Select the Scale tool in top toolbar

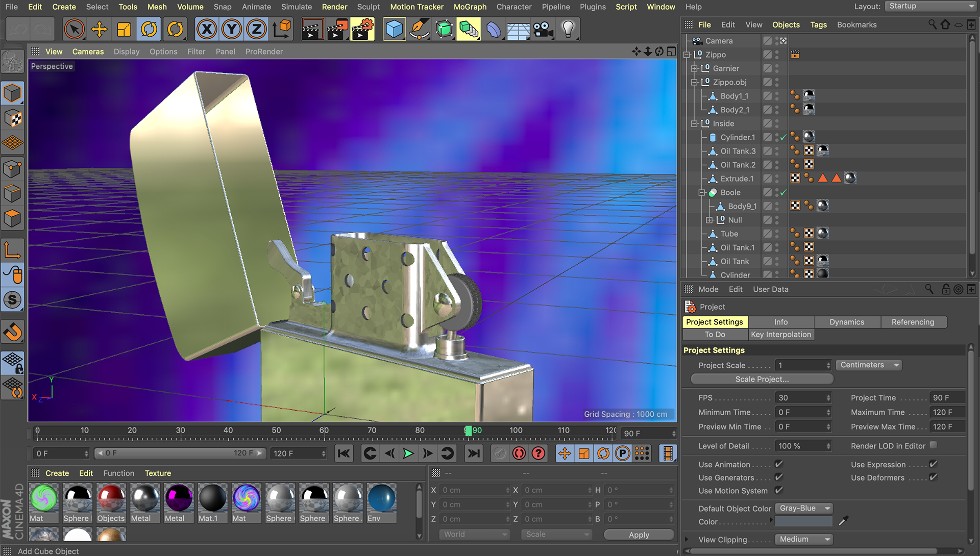(124, 29)
